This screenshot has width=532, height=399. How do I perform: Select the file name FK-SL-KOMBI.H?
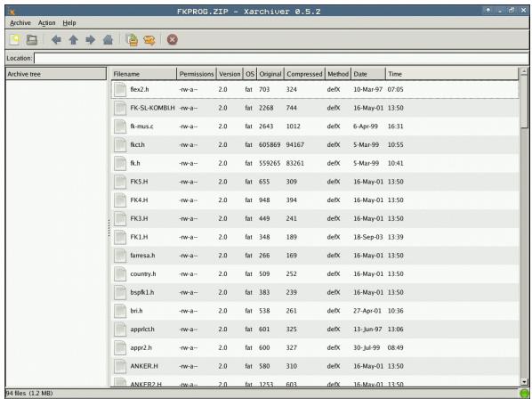pyautogui.click(x=153, y=108)
